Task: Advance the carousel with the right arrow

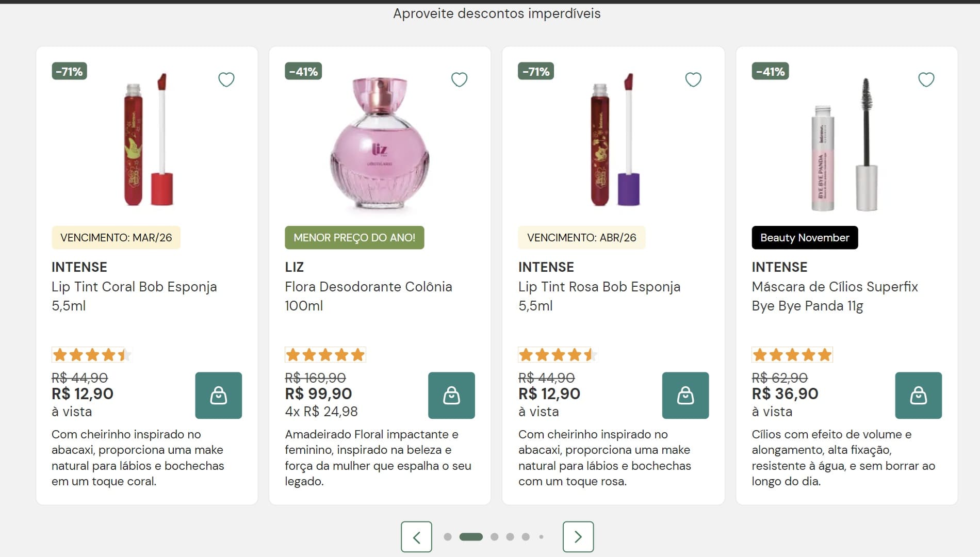Action: tap(578, 536)
